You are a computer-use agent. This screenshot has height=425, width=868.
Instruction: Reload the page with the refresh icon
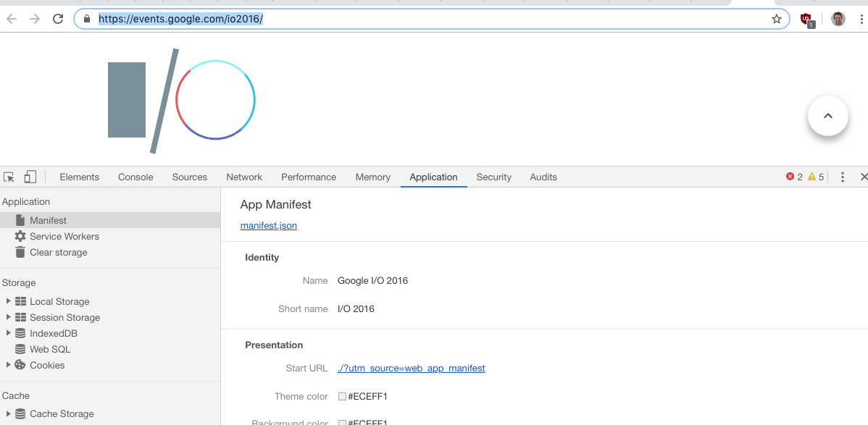(57, 19)
